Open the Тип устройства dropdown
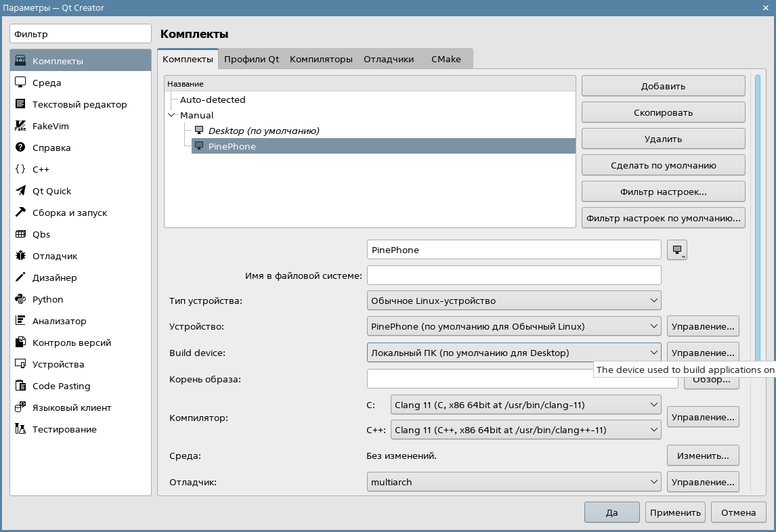Screen dimensions: 776x532 click(x=513, y=301)
